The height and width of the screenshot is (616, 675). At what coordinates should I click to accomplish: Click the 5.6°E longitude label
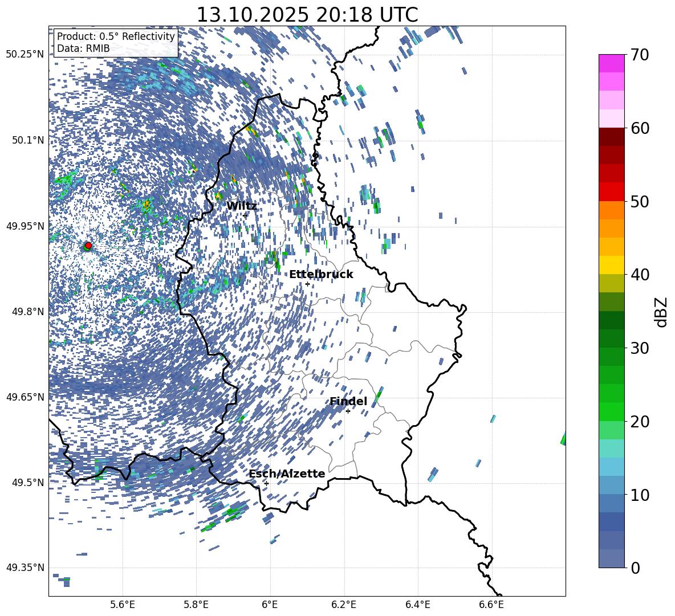coord(123,605)
